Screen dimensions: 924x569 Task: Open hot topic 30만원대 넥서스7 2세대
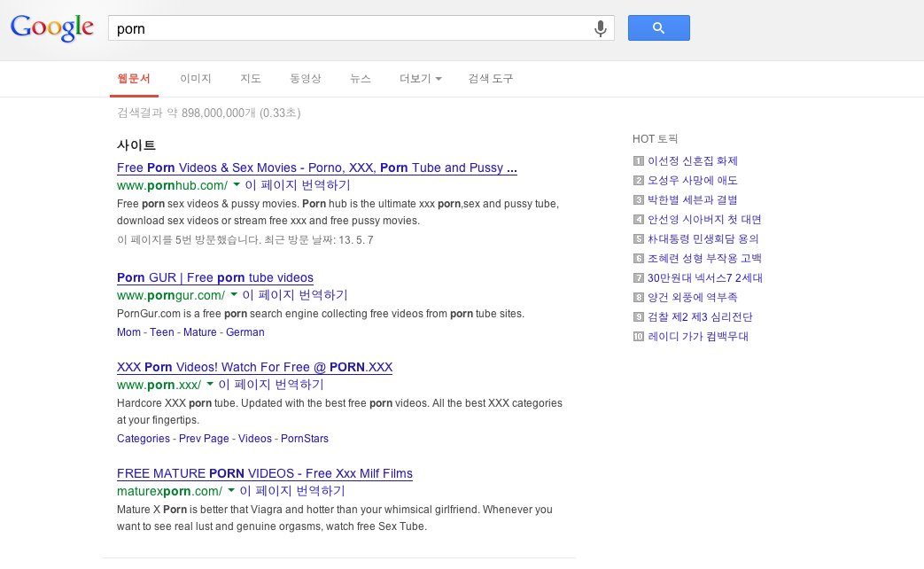pyautogui.click(x=705, y=277)
